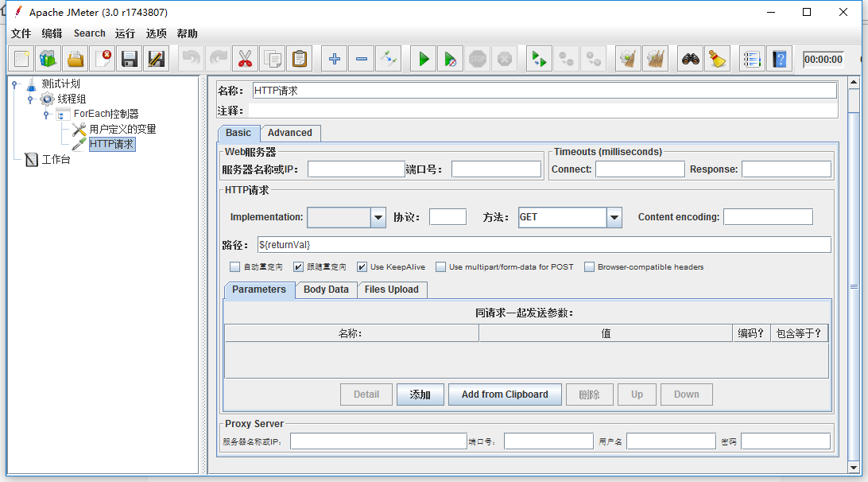Click the Down button
The width and height of the screenshot is (868, 482).
[687, 395]
